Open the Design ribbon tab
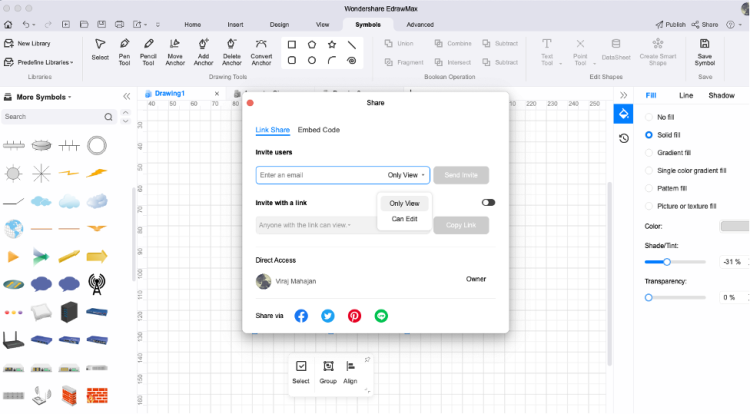 coord(279,25)
